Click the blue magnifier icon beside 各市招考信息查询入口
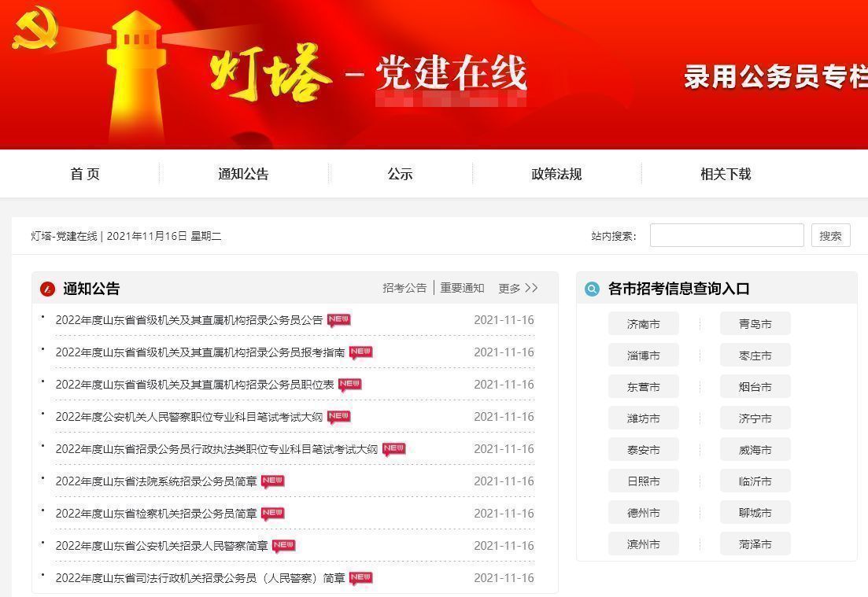The image size is (868, 597). pyautogui.click(x=591, y=289)
